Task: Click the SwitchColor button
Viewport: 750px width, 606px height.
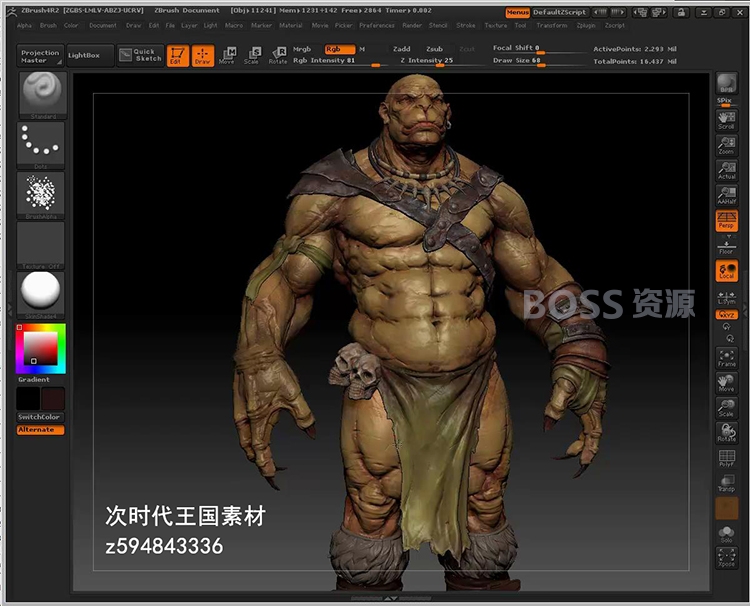Action: coord(40,417)
